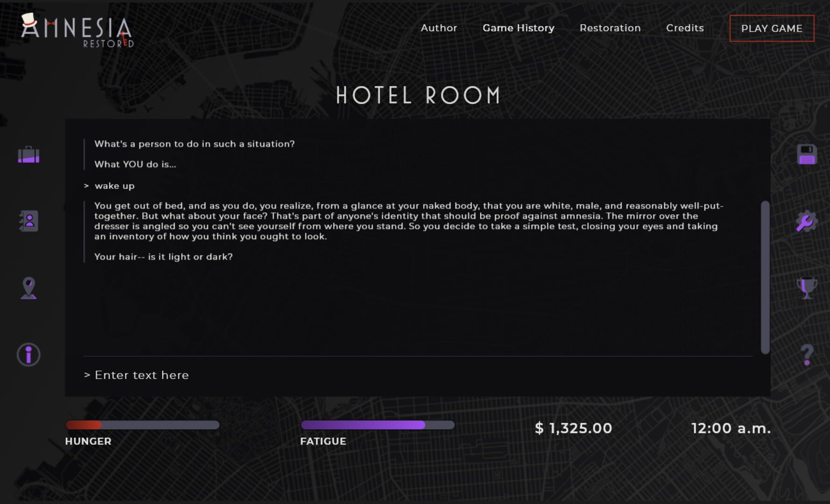
Task: Select the Author menu item
Action: click(x=439, y=28)
